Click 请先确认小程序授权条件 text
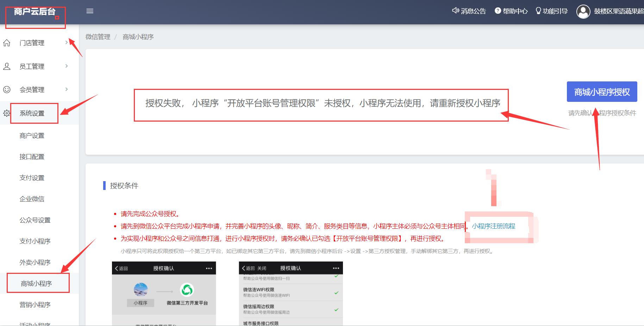 [602, 113]
